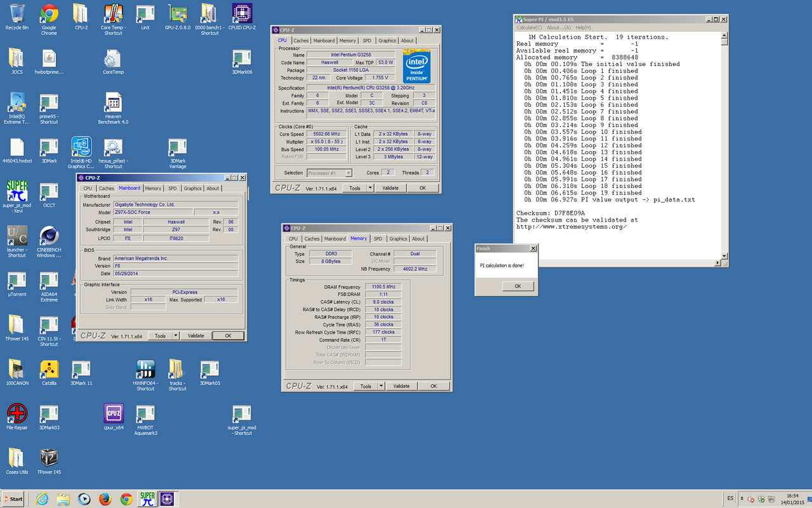
Task: Open the LinX desktop shortcut
Action: (x=145, y=18)
